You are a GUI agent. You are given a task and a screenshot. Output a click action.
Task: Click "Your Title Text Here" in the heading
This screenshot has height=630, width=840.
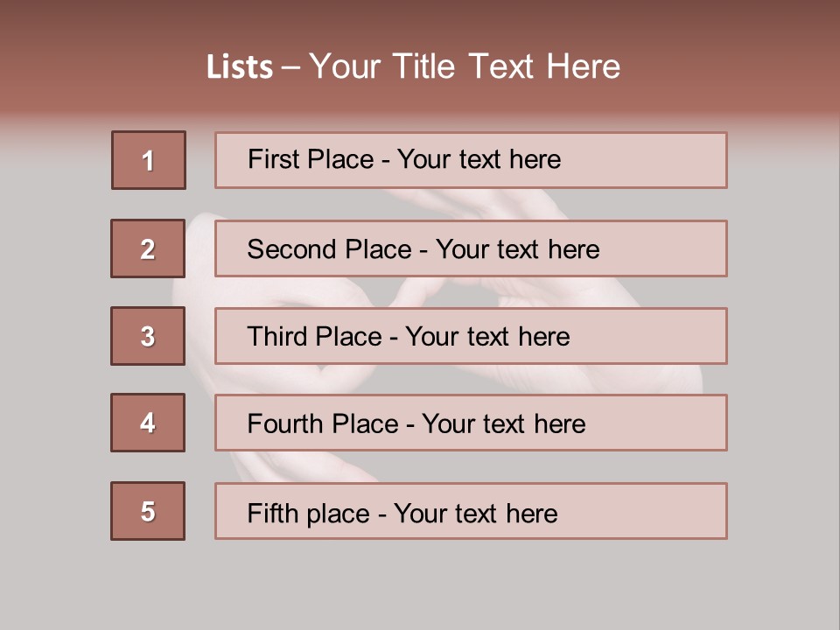pos(465,66)
